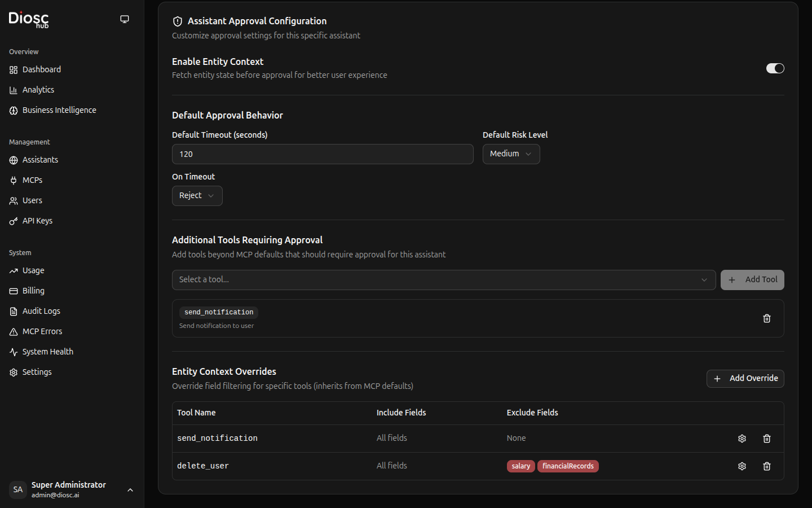
Task: Go to Audit Logs in sidebar
Action: [41, 311]
